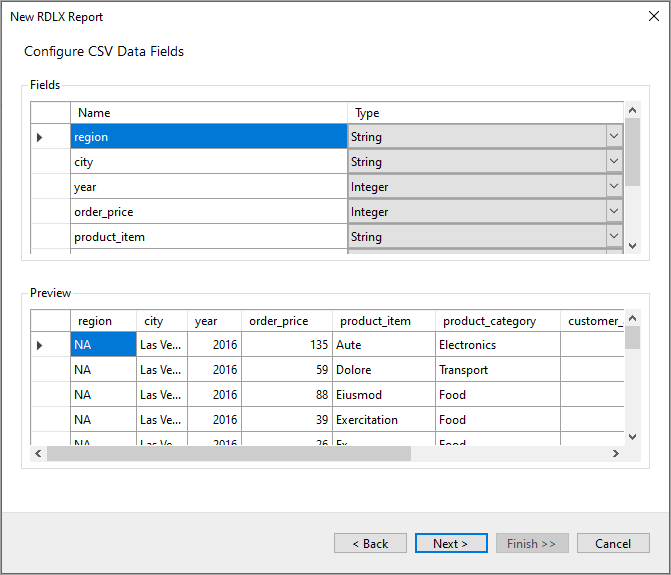
Task: Select the highlighted NA cell in Preview
Action: pyautogui.click(x=104, y=344)
